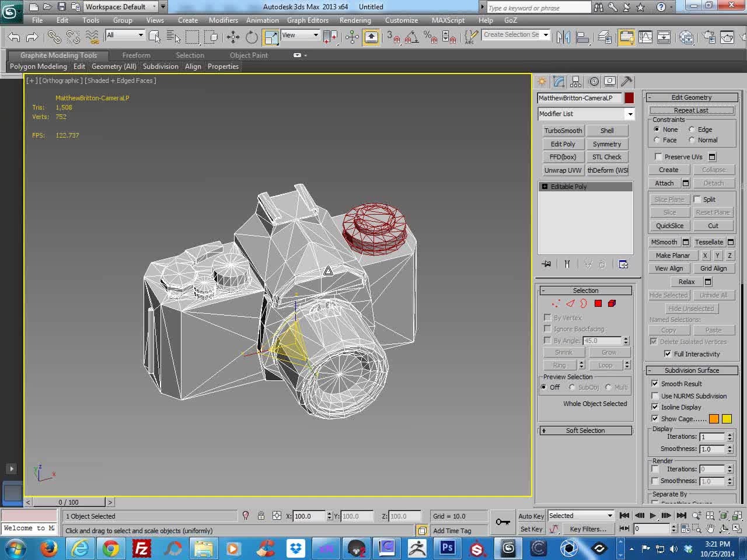
Task: Expand the Soft Selection rollout
Action: coord(585,430)
